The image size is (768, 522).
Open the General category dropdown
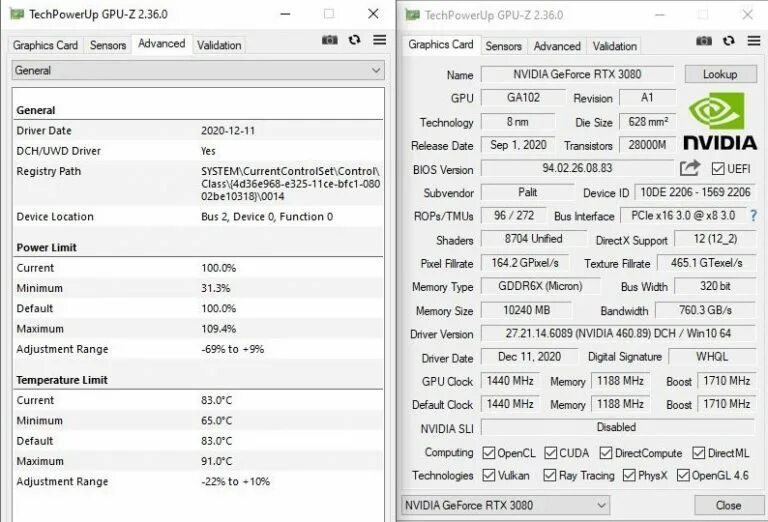198,71
